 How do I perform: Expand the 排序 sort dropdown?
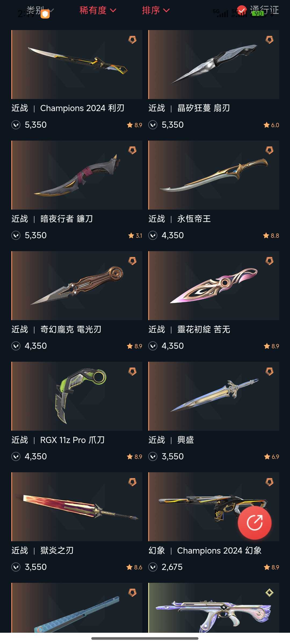[156, 10]
